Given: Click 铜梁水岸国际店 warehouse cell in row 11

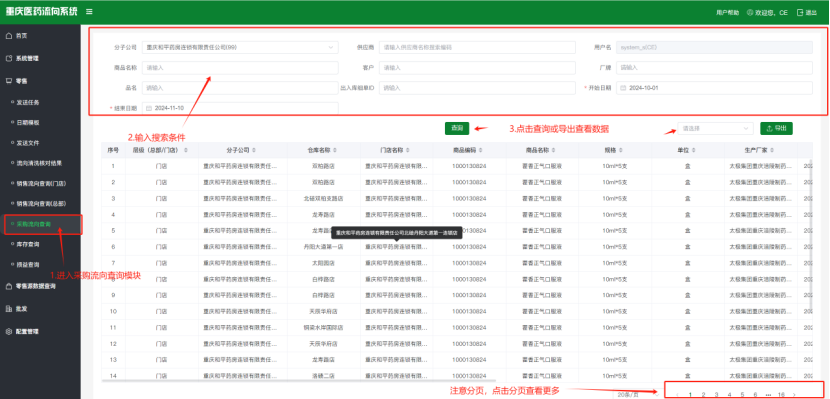Looking at the screenshot, I should coord(323,328).
